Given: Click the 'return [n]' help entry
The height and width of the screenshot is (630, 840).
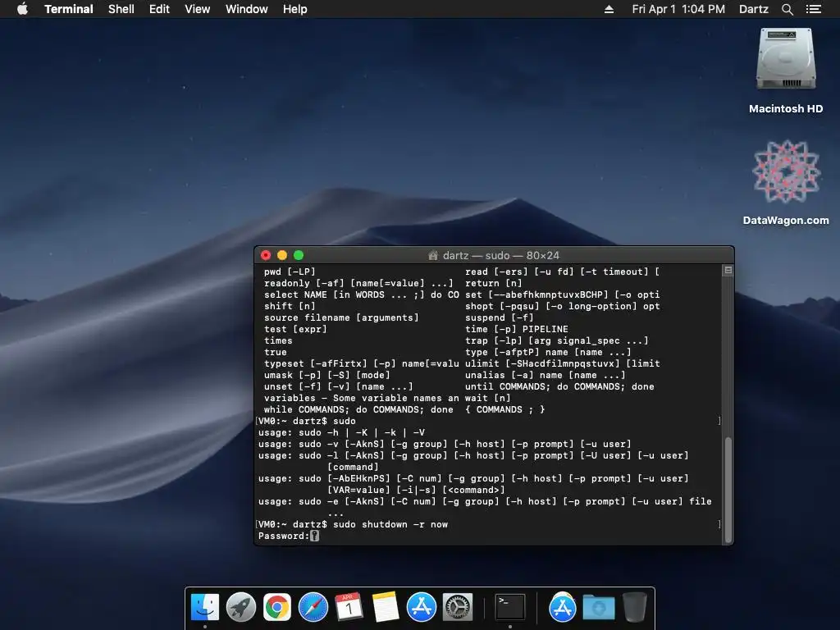Looking at the screenshot, I should click(x=493, y=283).
